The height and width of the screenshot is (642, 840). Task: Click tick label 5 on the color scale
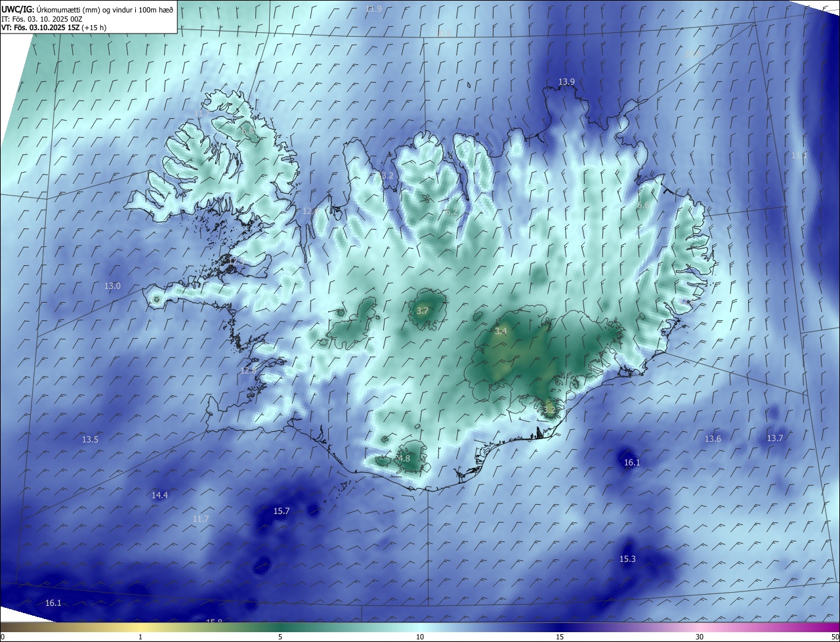coord(280,637)
